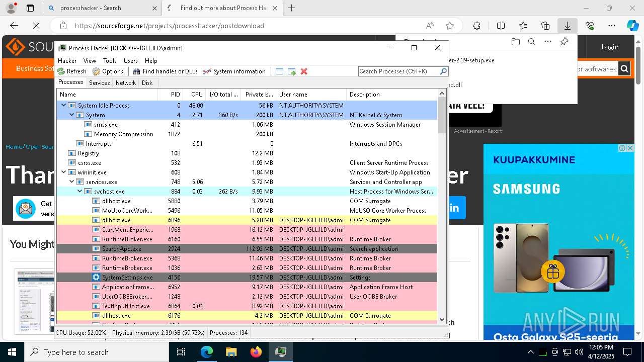Click the magnifier icon in Search Processes box
Image resolution: width=644 pixels, height=362 pixels.
tap(443, 71)
